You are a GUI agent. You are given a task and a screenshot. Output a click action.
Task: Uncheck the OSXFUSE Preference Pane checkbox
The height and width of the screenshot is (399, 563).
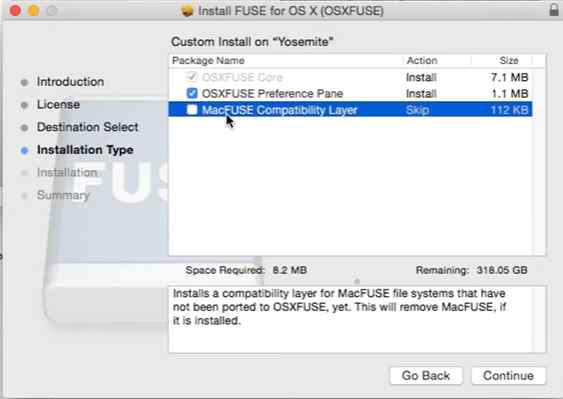[x=192, y=93]
